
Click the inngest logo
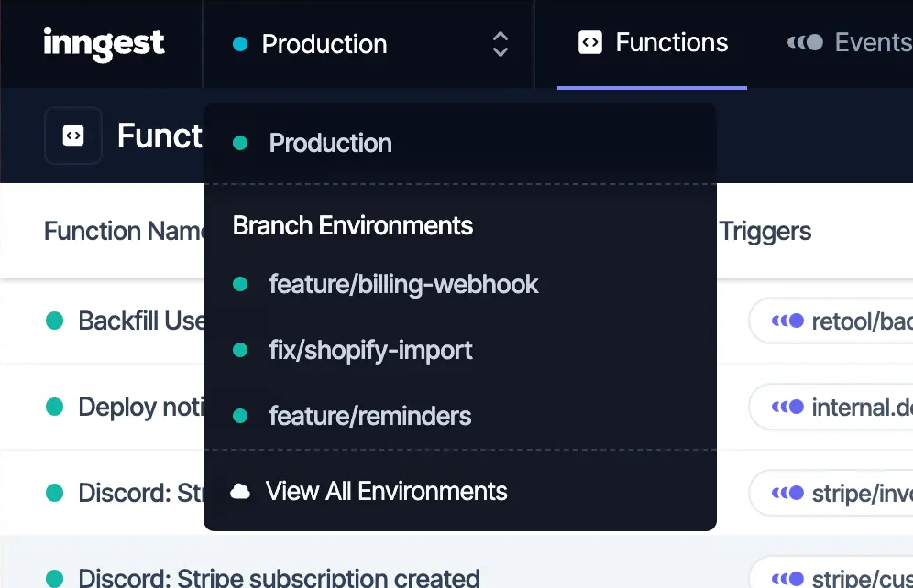[x=104, y=44]
